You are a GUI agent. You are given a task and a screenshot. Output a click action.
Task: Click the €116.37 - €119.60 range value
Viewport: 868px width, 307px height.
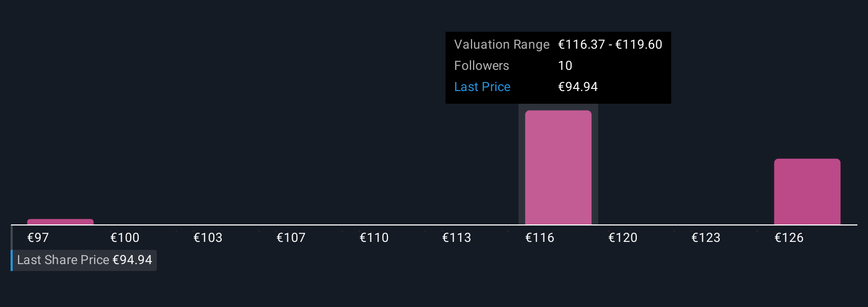(x=610, y=44)
